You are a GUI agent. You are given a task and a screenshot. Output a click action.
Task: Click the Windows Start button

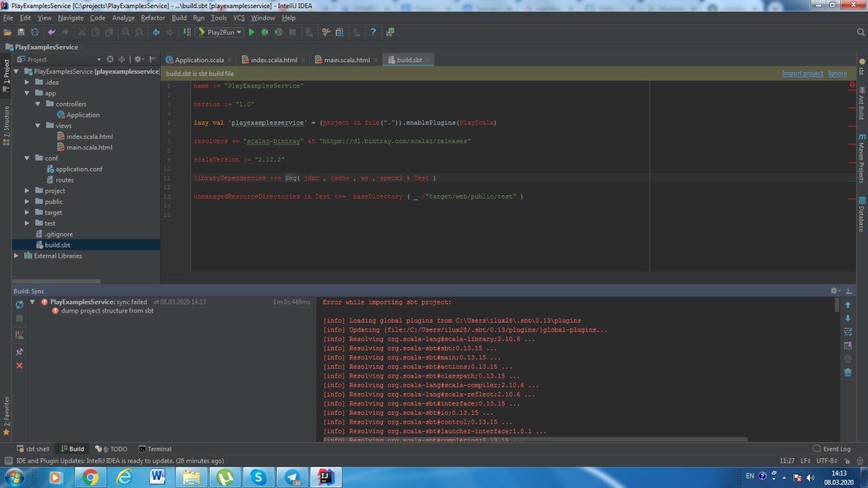14,478
